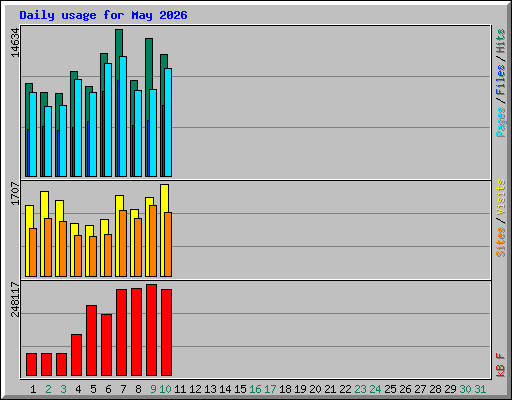The image size is (512, 400).
Task: Click the day 1 axis label
Action: [33, 389]
